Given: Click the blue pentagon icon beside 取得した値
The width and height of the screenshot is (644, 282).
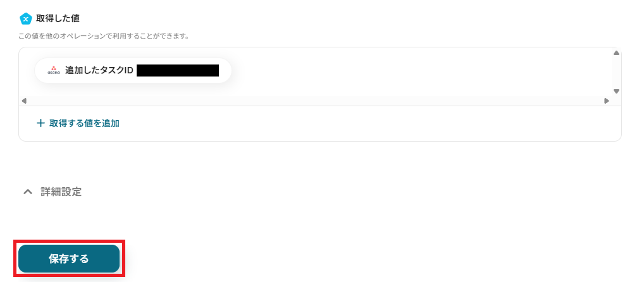Looking at the screenshot, I should tap(26, 18).
